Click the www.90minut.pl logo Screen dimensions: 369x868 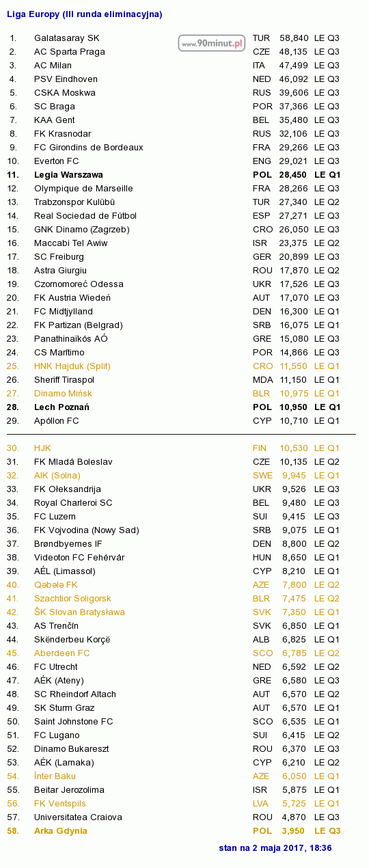click(x=212, y=43)
